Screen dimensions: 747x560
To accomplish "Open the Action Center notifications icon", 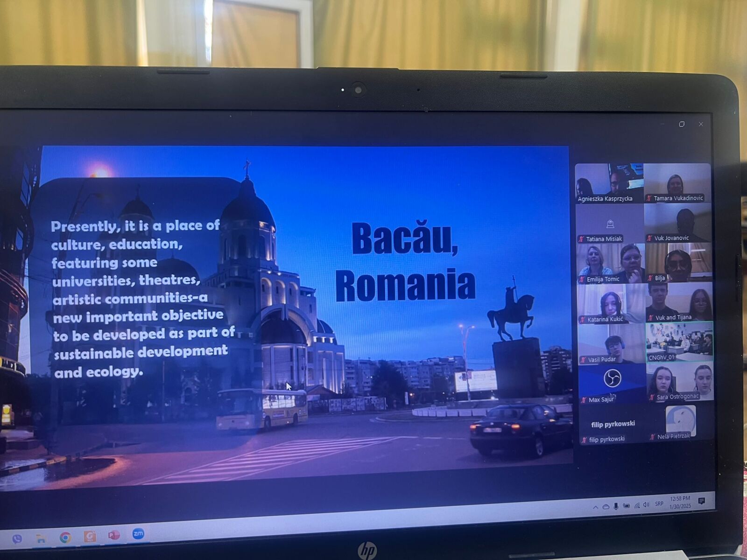I will tap(701, 501).
